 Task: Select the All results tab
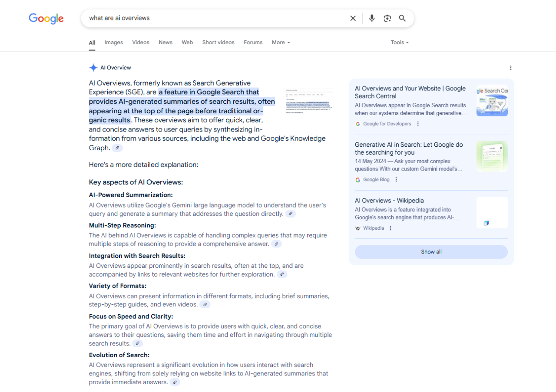click(92, 43)
